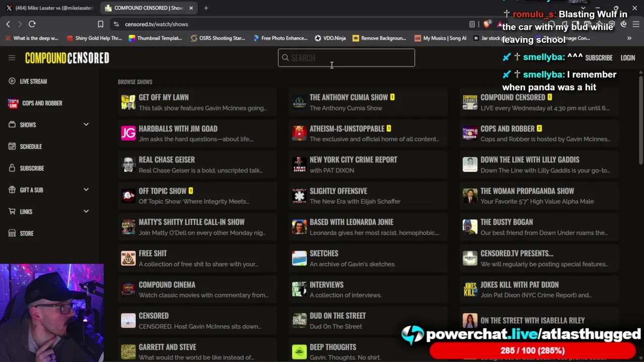Show the hidden bookmarks overflow chevron

(x=629, y=38)
